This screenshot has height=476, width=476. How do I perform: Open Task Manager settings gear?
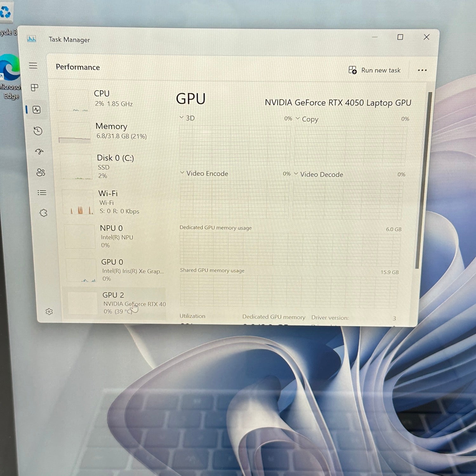click(49, 312)
